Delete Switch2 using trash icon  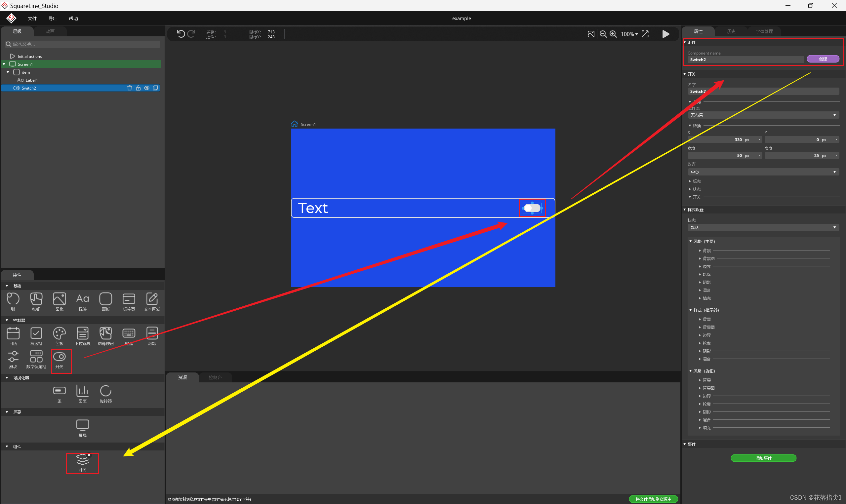pos(129,88)
